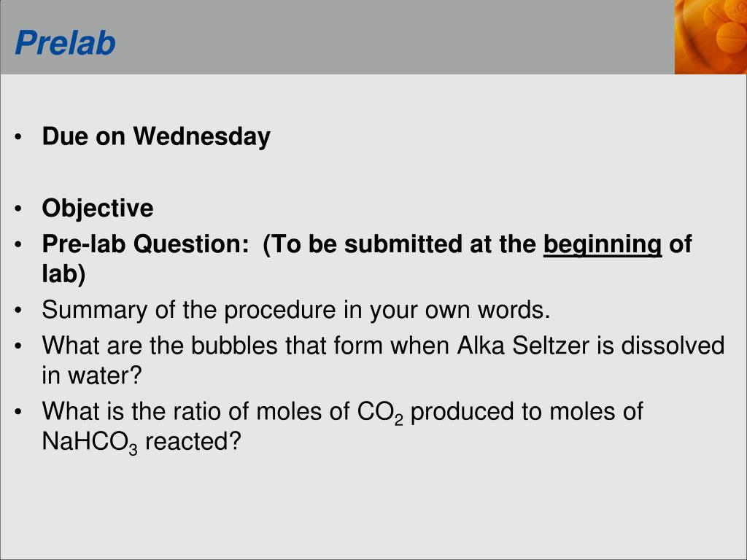Click the bullet point before 'Due on Wednesday'
Image resolution: width=747 pixels, height=560 pixels.
pos(18,137)
